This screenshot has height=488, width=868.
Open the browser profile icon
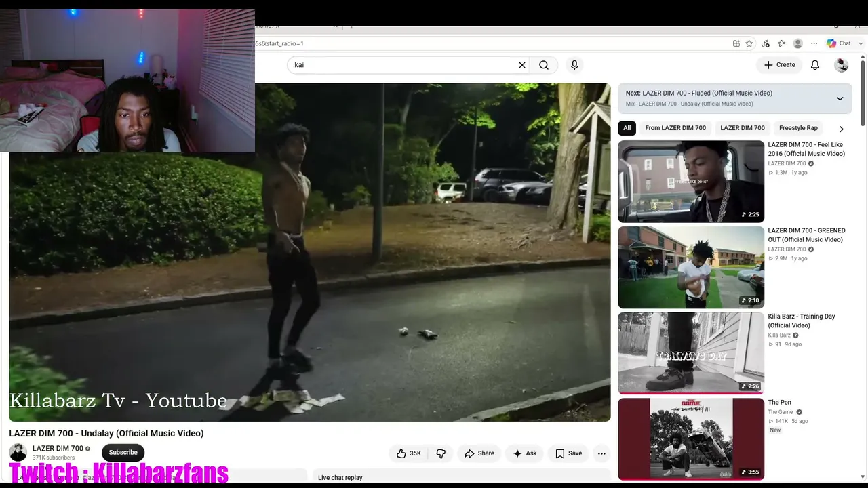coord(798,43)
